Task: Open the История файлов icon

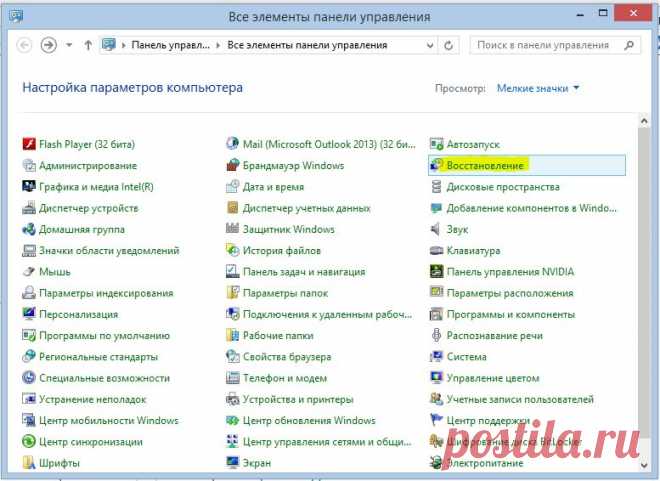Action: point(232,250)
